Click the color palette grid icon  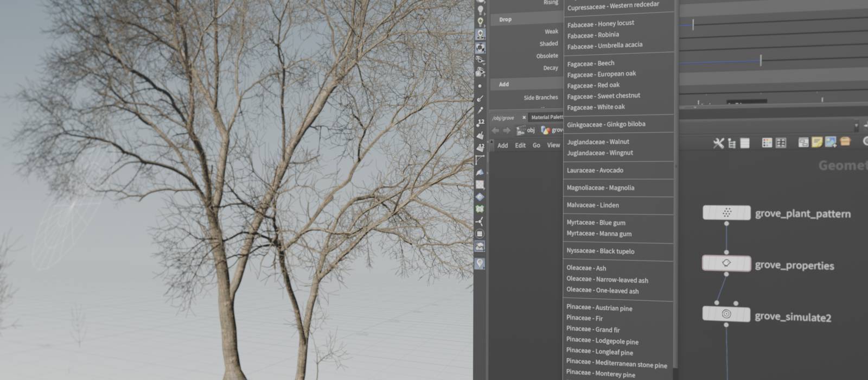click(767, 143)
